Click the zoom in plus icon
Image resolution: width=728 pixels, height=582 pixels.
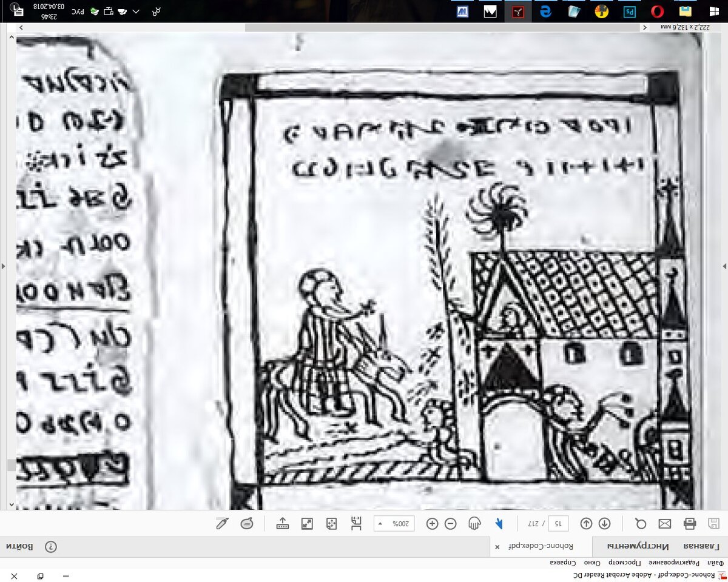[432, 523]
